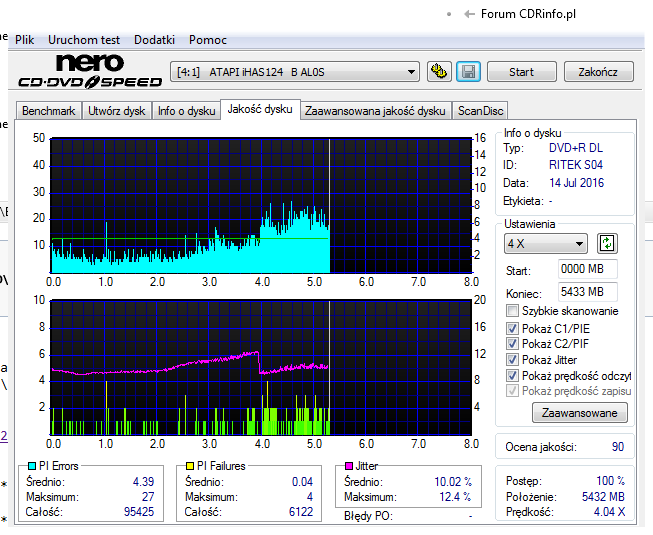
Task: Enable the Szybkie skanowanie checkbox
Action: [x=512, y=311]
